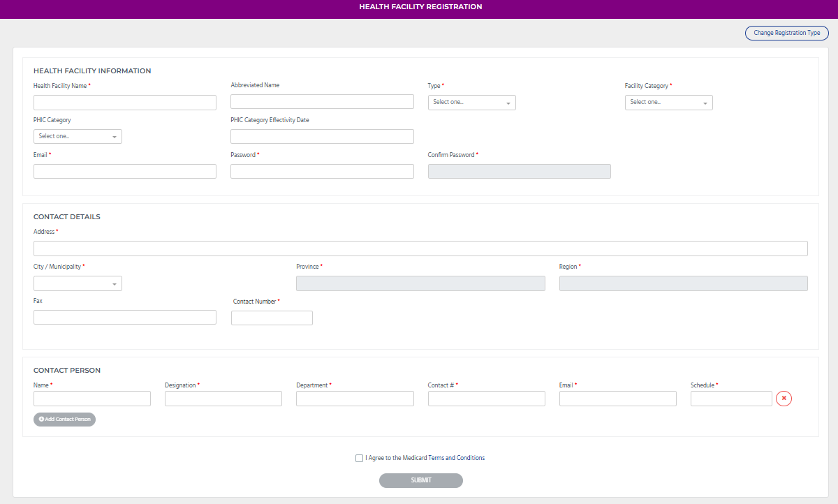Click Change Registration Type button

(787, 33)
